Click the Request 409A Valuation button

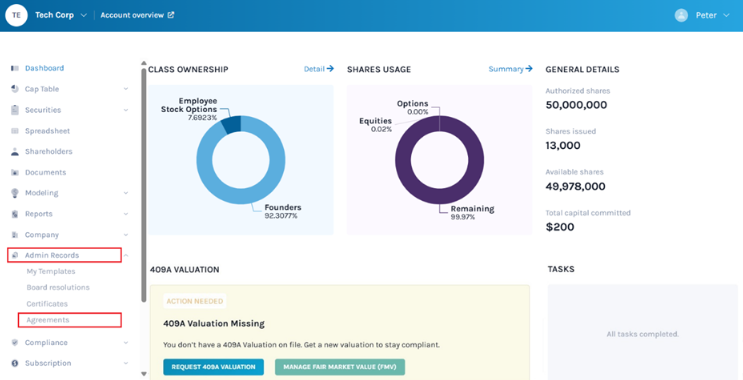click(x=214, y=367)
